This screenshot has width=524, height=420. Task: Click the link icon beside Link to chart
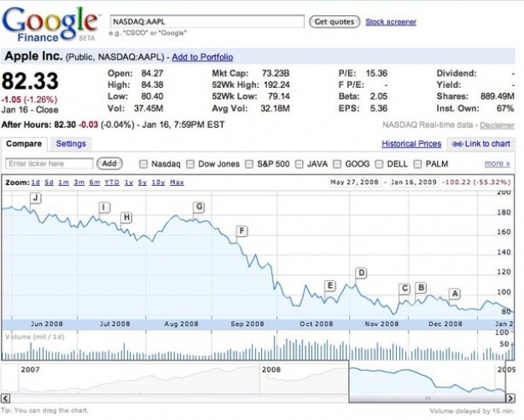click(456, 144)
